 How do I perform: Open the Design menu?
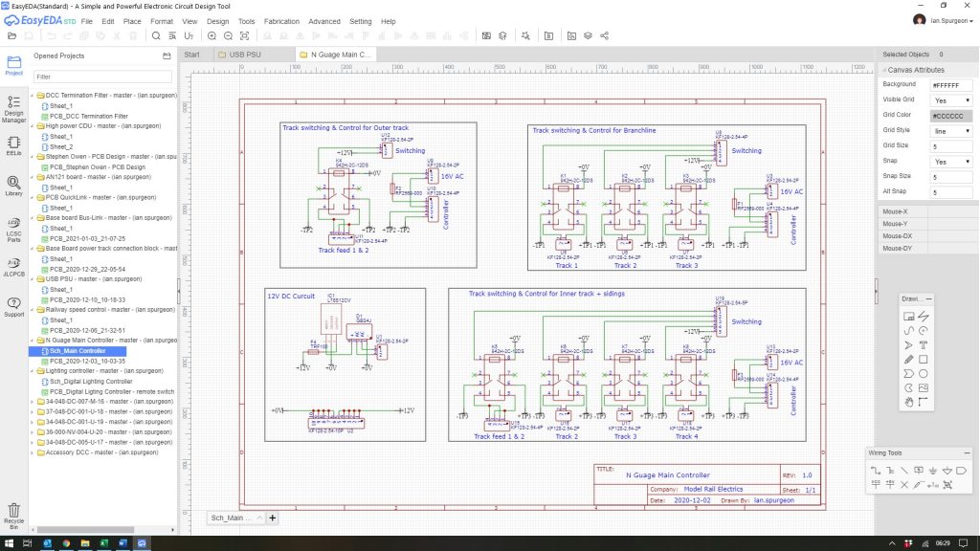[217, 21]
